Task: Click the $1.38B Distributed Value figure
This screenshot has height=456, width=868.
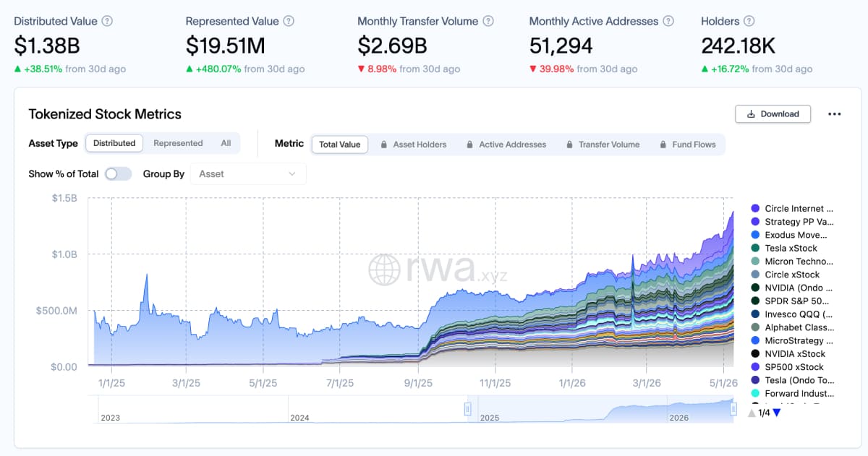Action: (x=47, y=46)
